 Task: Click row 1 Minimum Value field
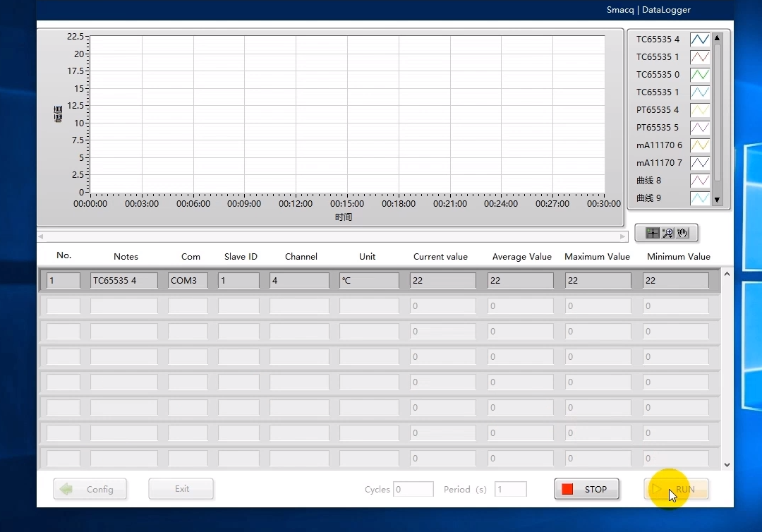click(675, 280)
